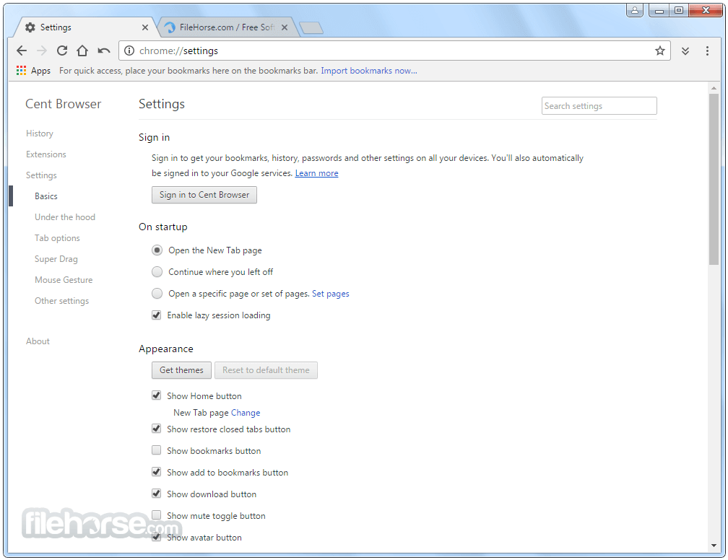Open Super Drag settings
The height and width of the screenshot is (560, 728).
coord(56,259)
